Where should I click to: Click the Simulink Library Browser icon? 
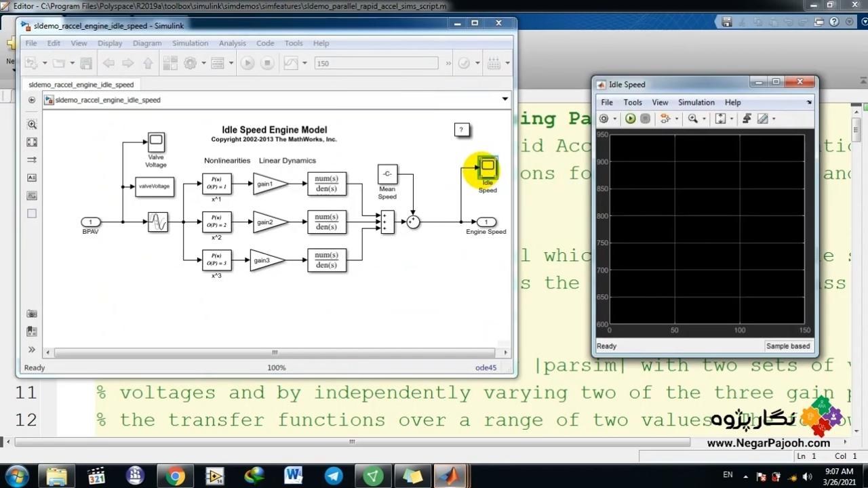170,63
